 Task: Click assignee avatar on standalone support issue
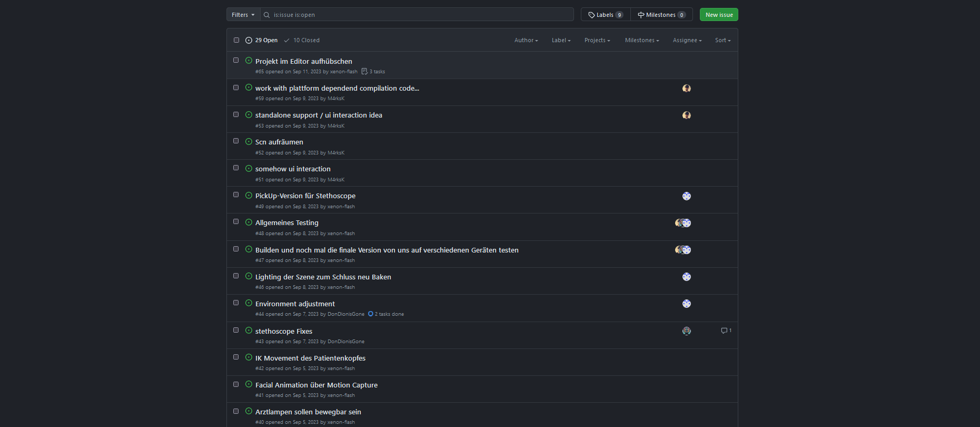point(686,115)
